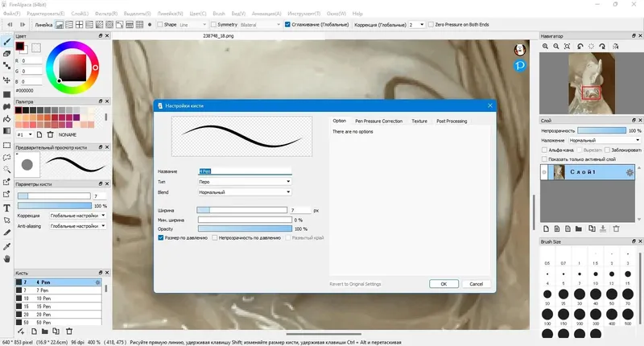
Task: Click OK in brush settings dialog
Action: 444,284
